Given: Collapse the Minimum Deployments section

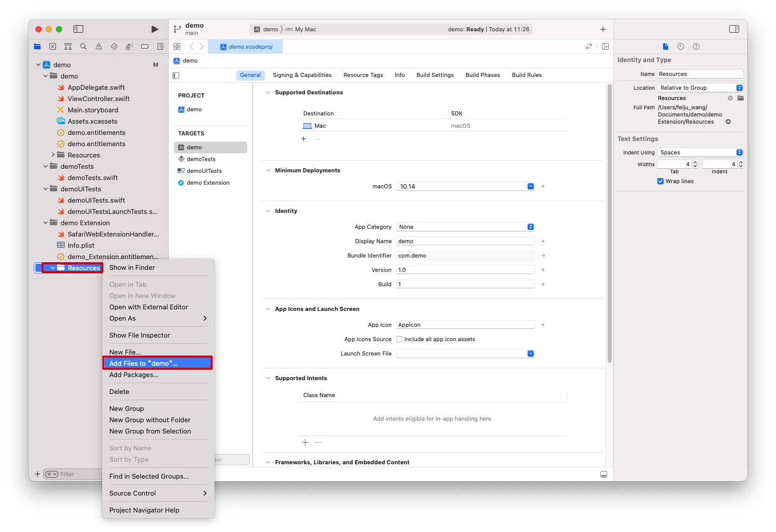Looking at the screenshot, I should pos(268,170).
